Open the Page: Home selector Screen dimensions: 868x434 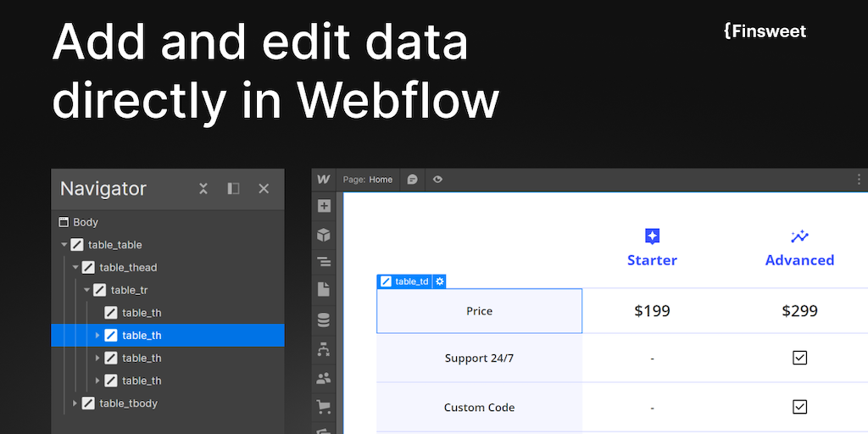coord(368,180)
